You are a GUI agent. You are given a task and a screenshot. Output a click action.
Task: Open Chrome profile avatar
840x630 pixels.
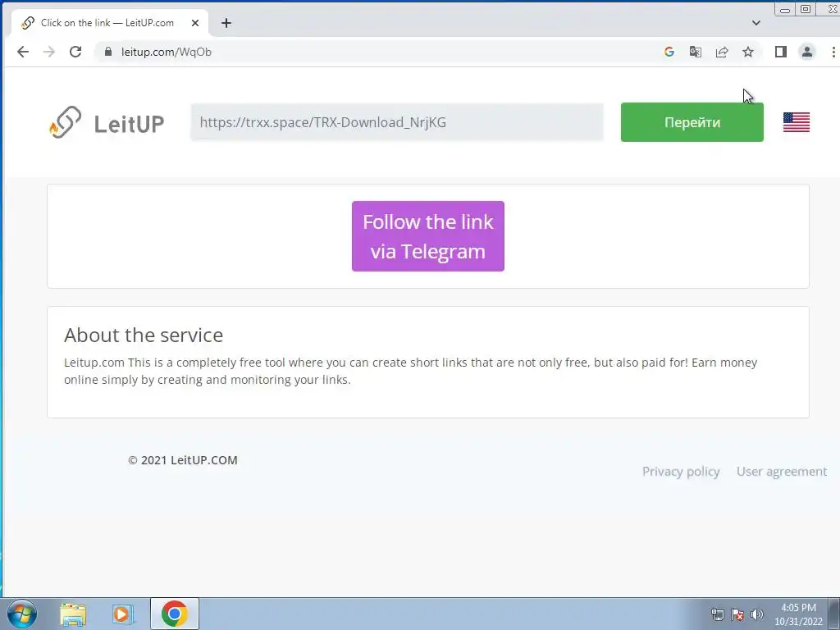coord(807,52)
